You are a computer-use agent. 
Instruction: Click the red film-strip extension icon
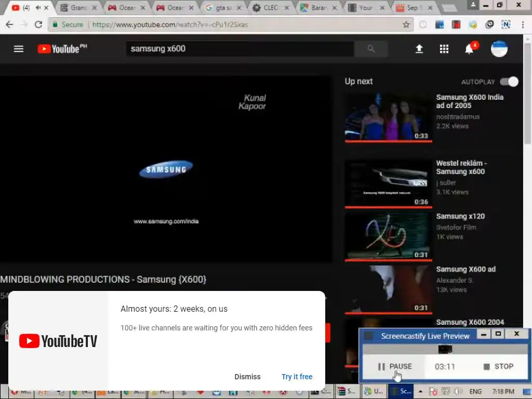(456, 24)
